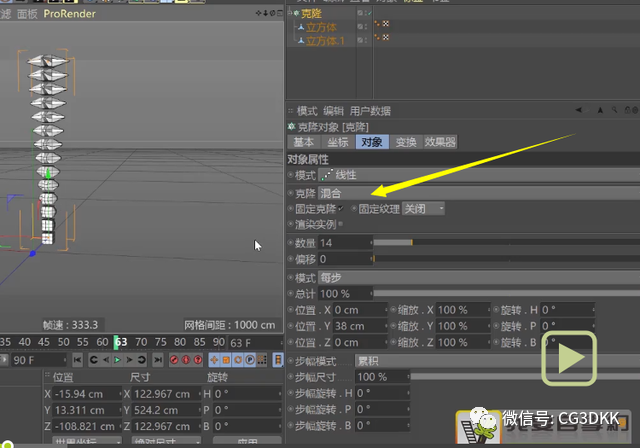Viewport: 640px width, 448px height.
Task: Toggle 克隆 enabled green checkmark
Action: click(x=369, y=13)
